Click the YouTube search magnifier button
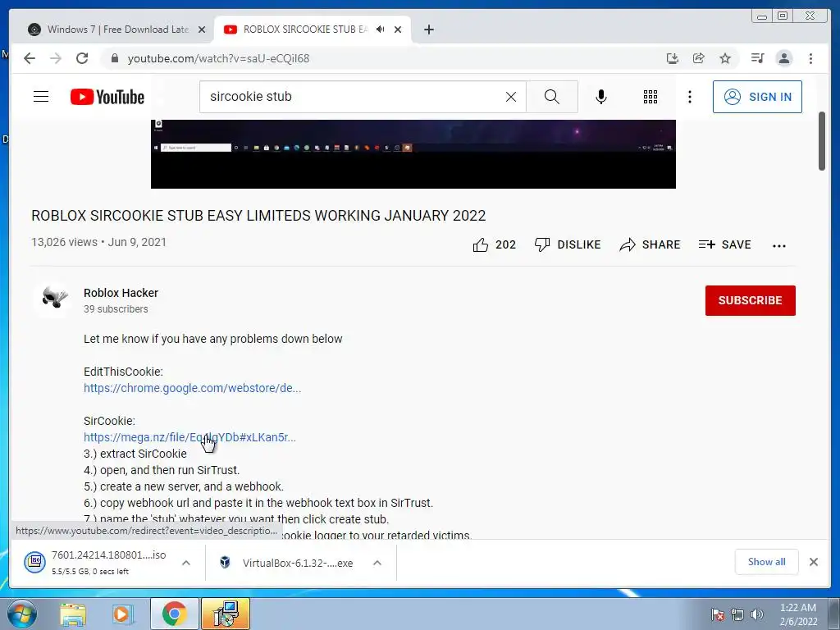Image resolution: width=840 pixels, height=630 pixels. [x=552, y=97]
